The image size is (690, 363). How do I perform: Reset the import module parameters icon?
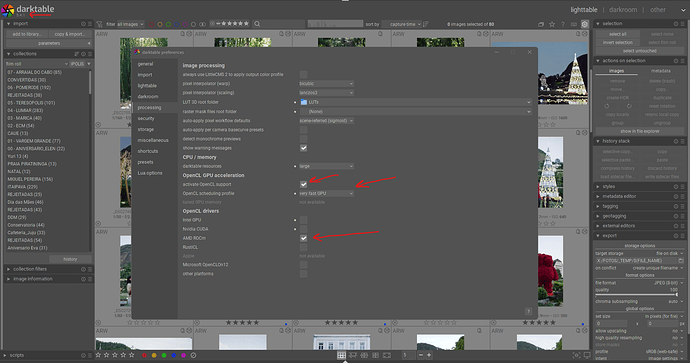pyautogui.click(x=83, y=24)
